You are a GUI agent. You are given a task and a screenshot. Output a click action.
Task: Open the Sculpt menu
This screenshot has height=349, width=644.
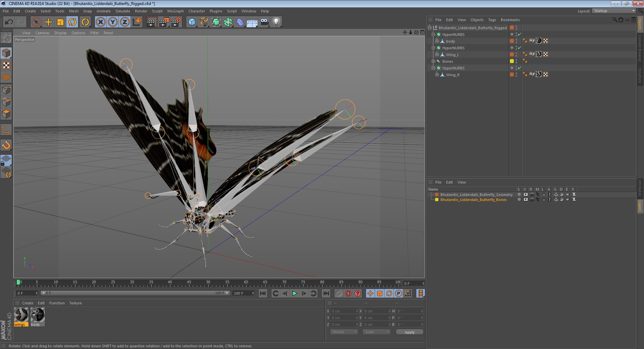[157, 11]
